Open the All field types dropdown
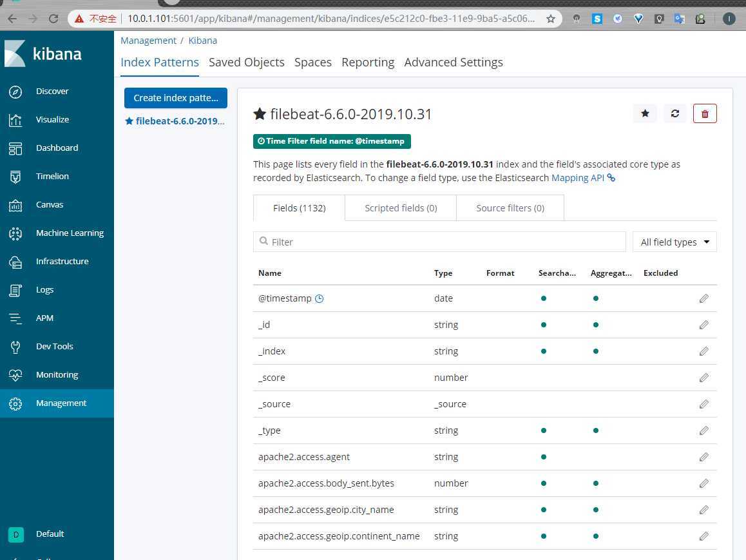The width and height of the screenshot is (746, 560). pos(674,242)
